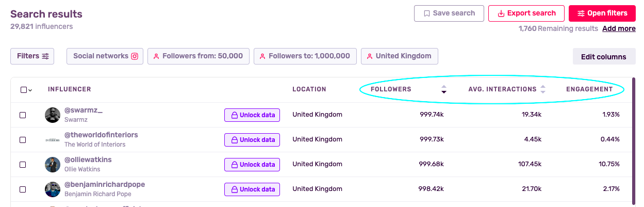This screenshot has height=207, width=644.
Task: Check the @olliewatkins row checkbox
Action: pos(23,165)
